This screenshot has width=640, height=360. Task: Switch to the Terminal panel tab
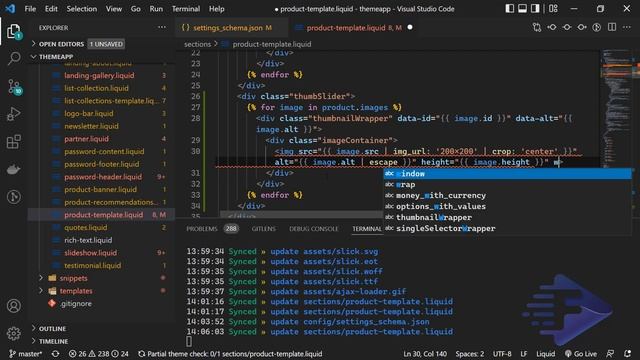[367, 229]
